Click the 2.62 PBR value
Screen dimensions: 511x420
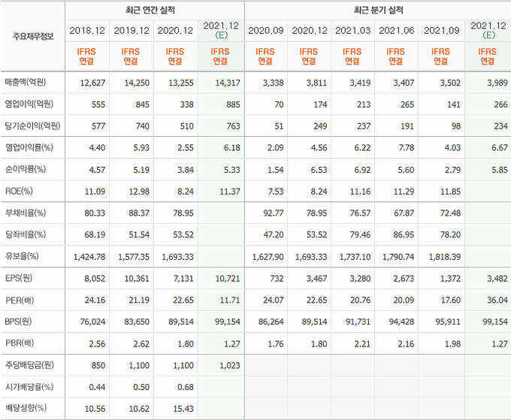pos(141,344)
